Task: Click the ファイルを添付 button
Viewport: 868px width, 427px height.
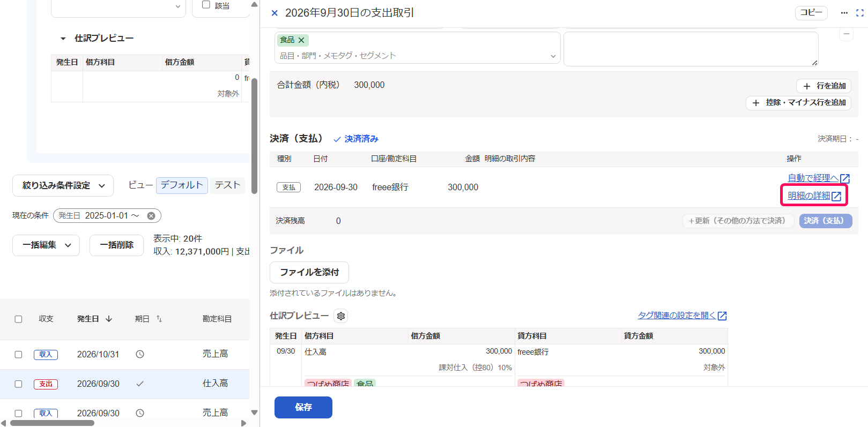Action: 309,273
